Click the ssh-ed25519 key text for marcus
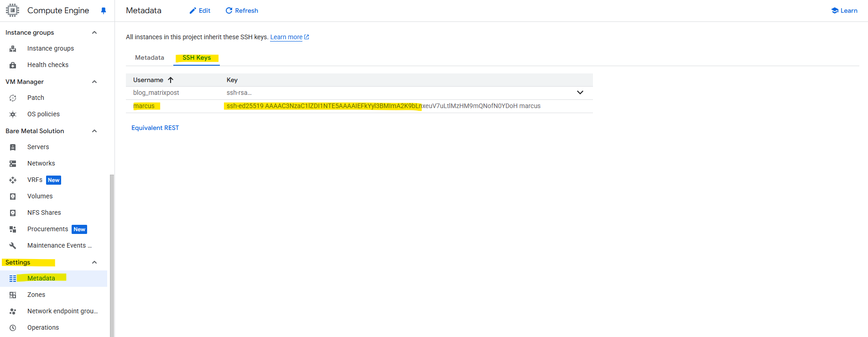 tap(384, 106)
